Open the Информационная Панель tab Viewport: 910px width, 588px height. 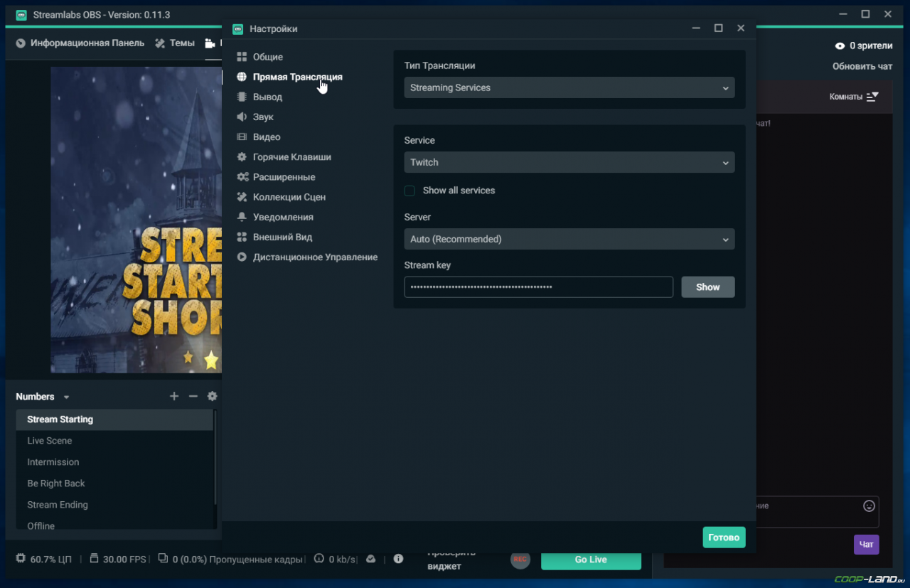[x=80, y=43]
